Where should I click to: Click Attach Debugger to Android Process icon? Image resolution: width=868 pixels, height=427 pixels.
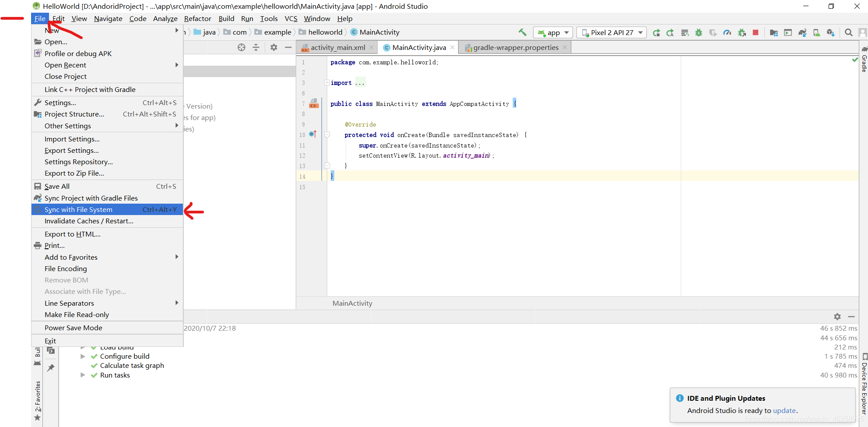click(742, 33)
